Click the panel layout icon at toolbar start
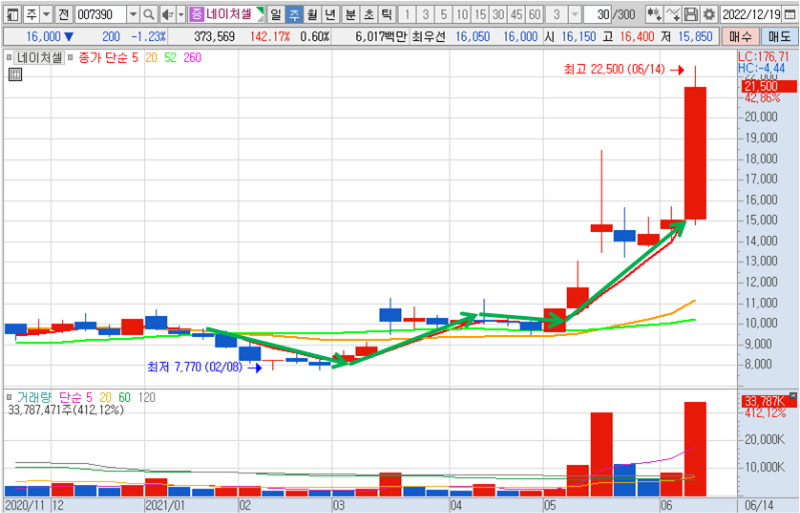Image resolution: width=800 pixels, height=513 pixels. click(x=13, y=14)
